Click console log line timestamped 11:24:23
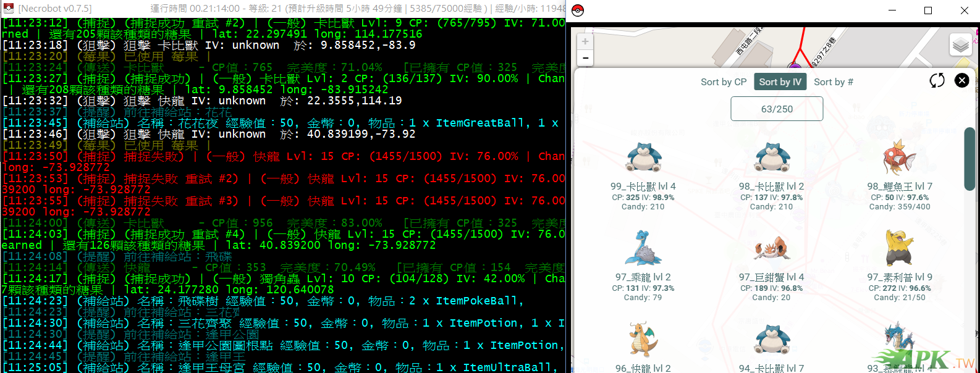This screenshot has height=373, width=980. 263,301
